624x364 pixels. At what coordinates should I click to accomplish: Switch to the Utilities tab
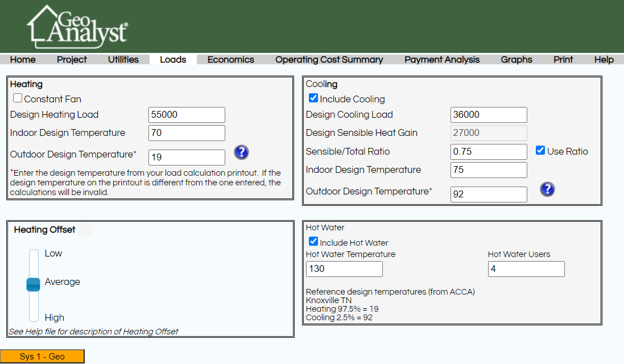(123, 59)
